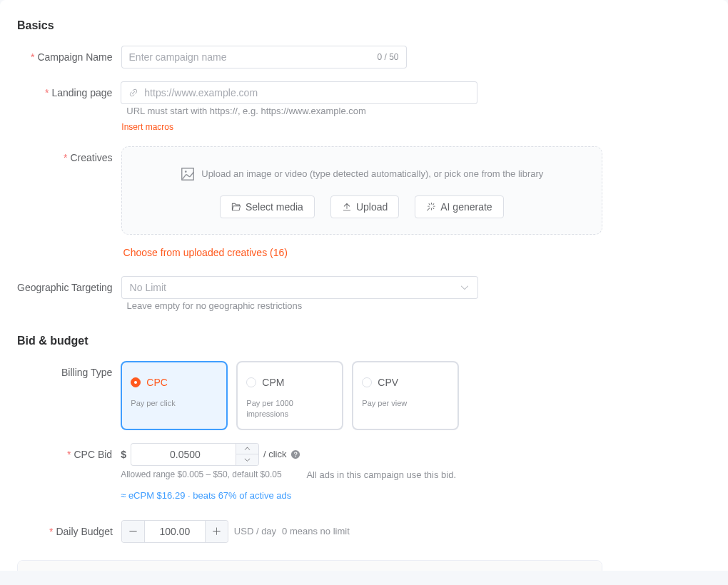Focus the Landing page URL field
This screenshot has width=728, height=585.
pos(299,93)
